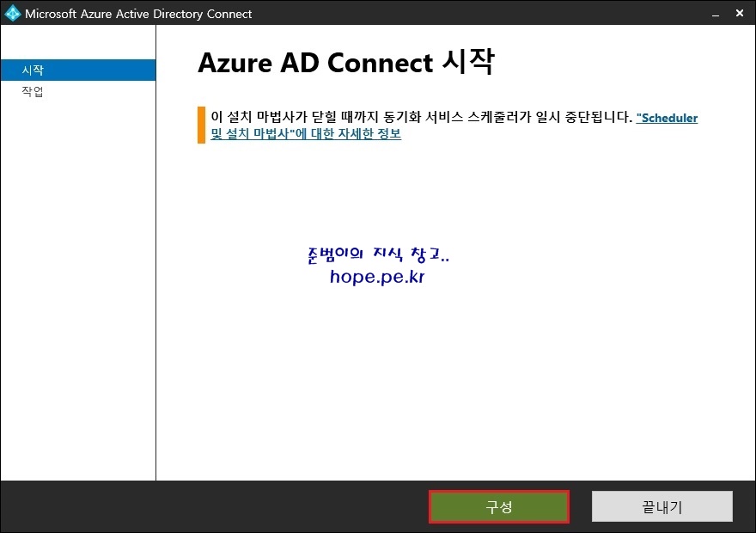Click the 끝내기 exit button

coord(662,506)
